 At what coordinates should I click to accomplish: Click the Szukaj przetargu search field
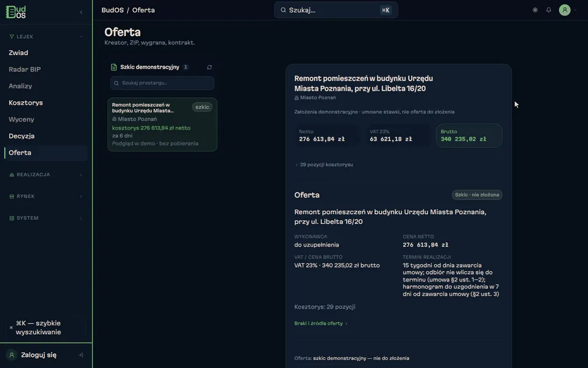pos(162,83)
